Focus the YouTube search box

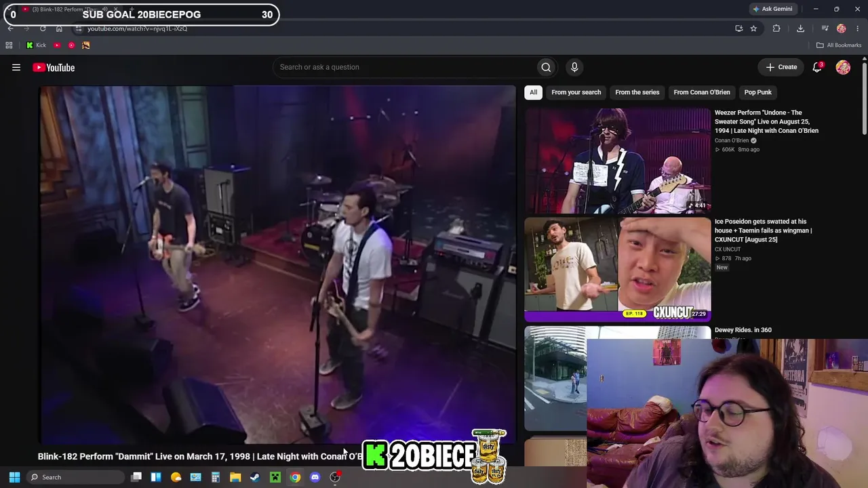(405, 67)
